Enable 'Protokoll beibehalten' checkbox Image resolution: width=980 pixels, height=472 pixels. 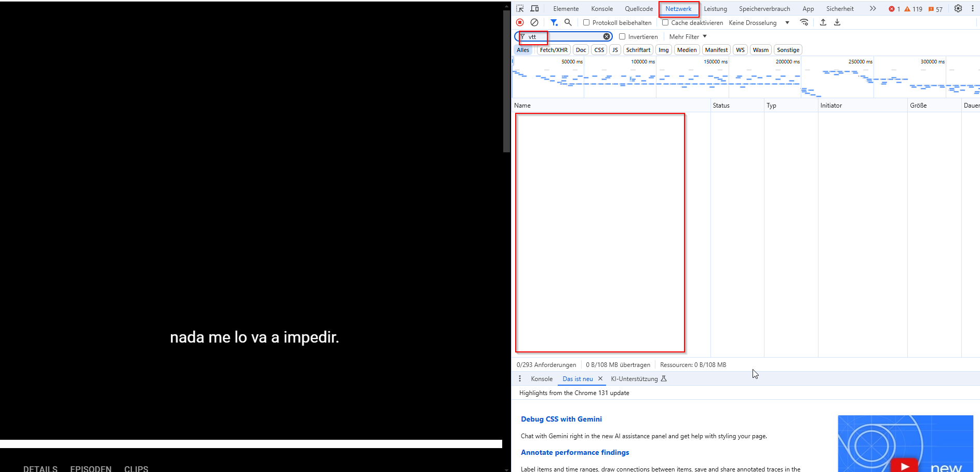[586, 22]
